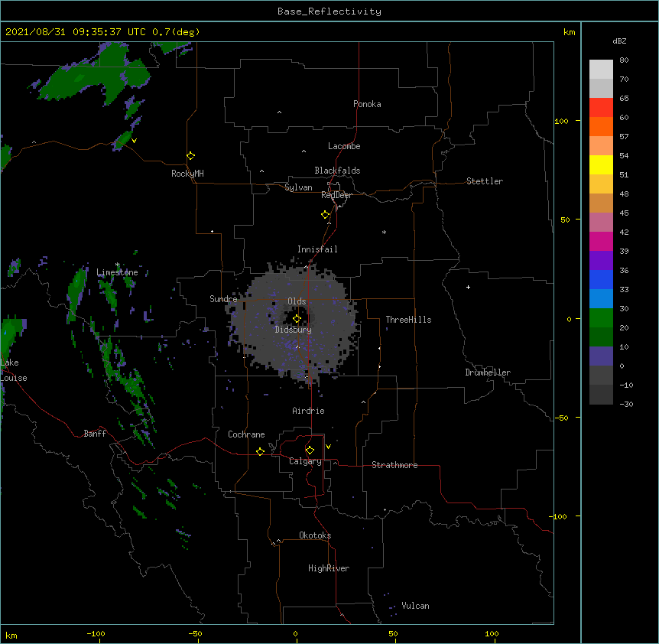This screenshot has height=644, width=659.
Task: Click the HighRiver city label
Action: click(329, 568)
